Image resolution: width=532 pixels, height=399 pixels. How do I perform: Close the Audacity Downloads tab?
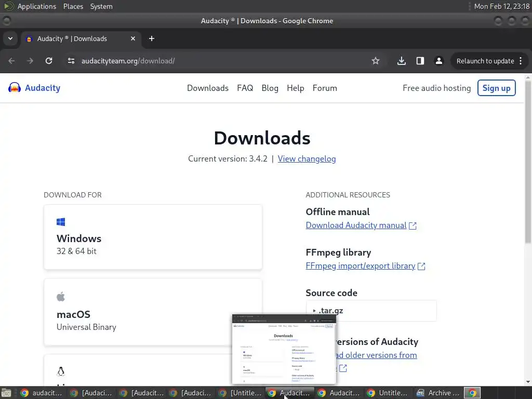(133, 38)
